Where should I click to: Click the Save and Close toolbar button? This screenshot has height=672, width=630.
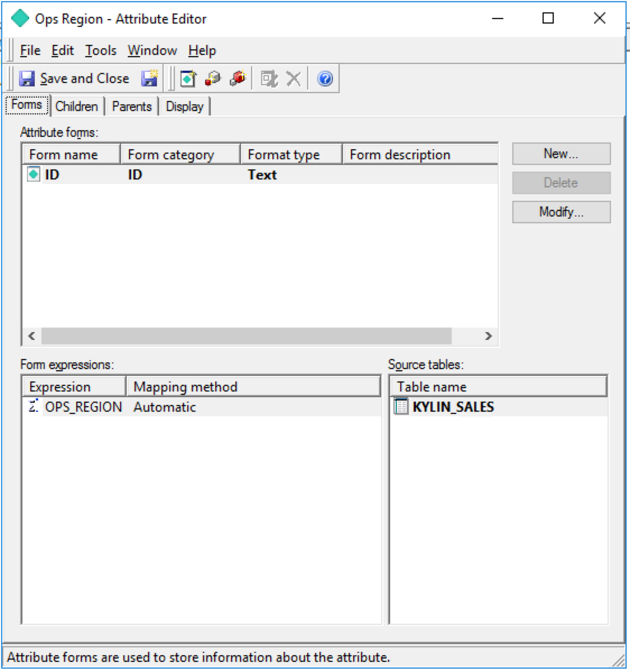(x=75, y=79)
